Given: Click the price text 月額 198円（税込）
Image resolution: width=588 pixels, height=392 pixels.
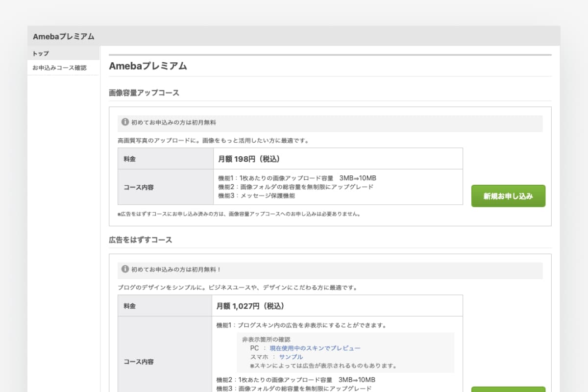Looking at the screenshot, I should click(x=249, y=159).
